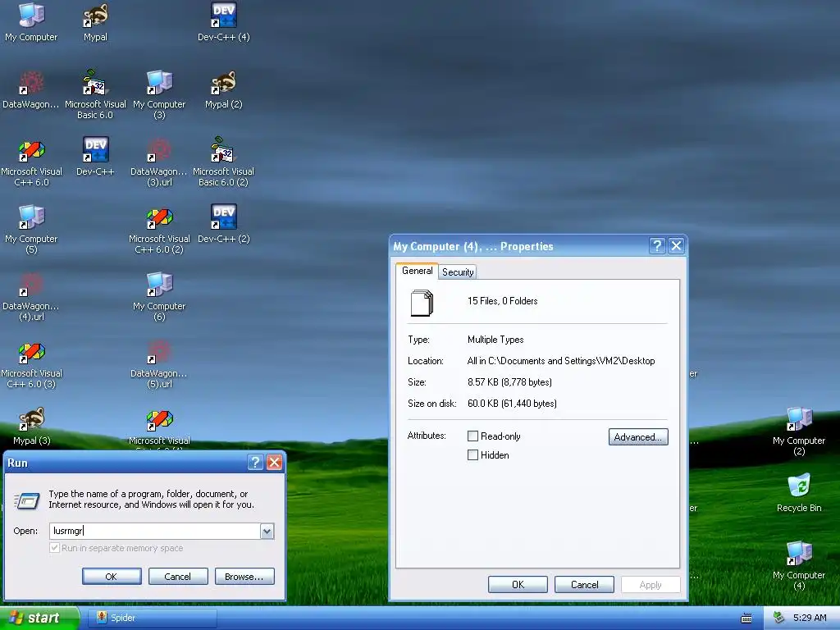Toggle the Hidden attribute checkbox
This screenshot has height=630, width=840.
[x=472, y=454]
